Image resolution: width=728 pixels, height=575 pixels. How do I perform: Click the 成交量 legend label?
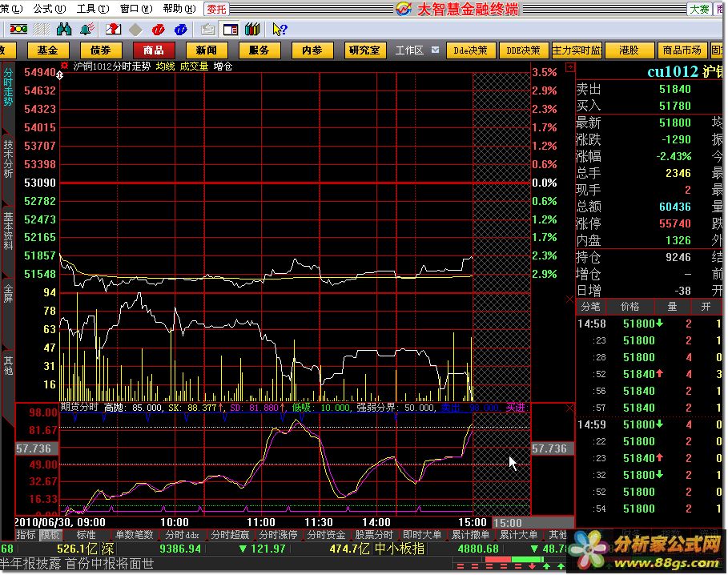coord(194,66)
